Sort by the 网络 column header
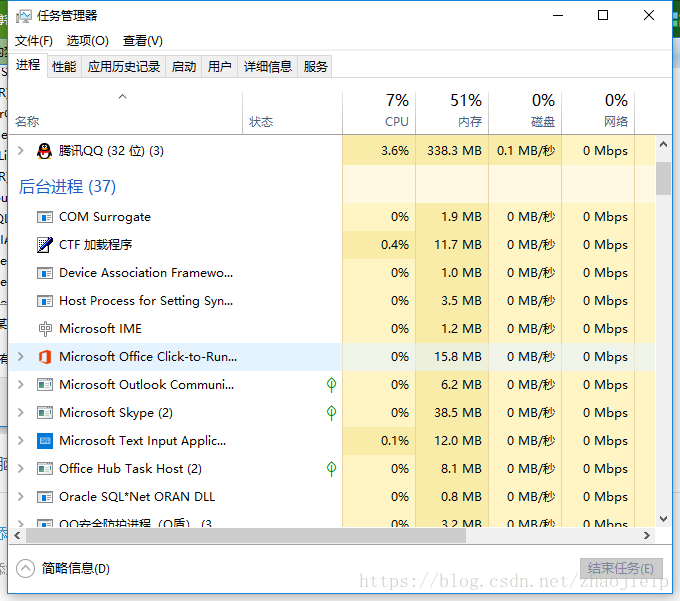The height and width of the screenshot is (601, 680). tap(598, 112)
